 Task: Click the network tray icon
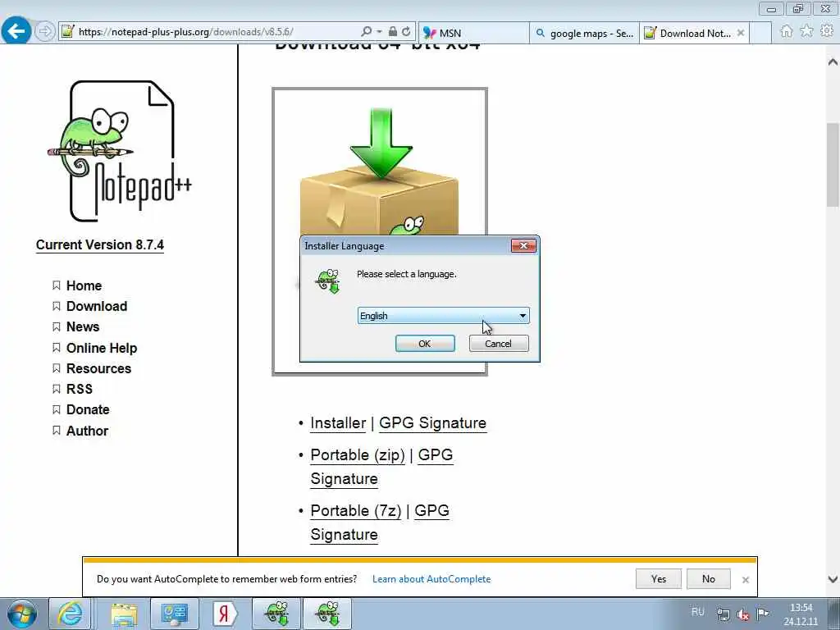724,614
